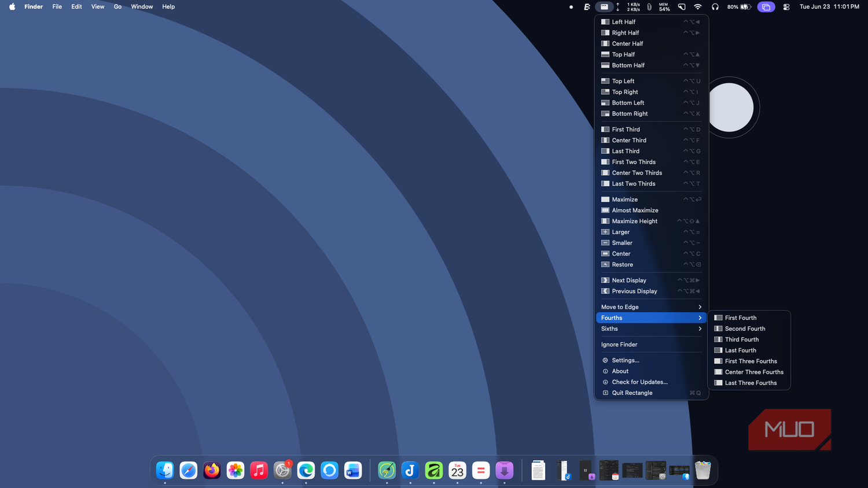This screenshot has height=488, width=868.
Task: Make the window Larger
Action: click(652, 232)
